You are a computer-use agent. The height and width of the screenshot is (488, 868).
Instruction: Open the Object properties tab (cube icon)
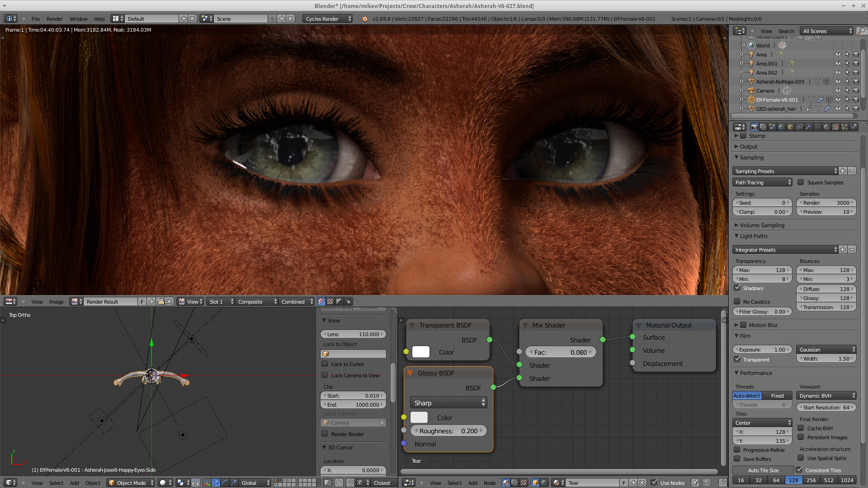(x=790, y=127)
